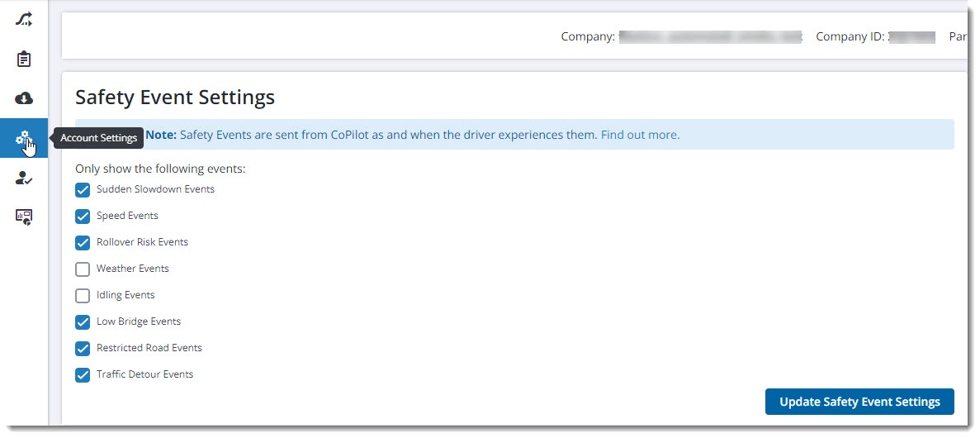Uncheck Rollover Risk Events
This screenshot has width=980, height=438.
[83, 243]
